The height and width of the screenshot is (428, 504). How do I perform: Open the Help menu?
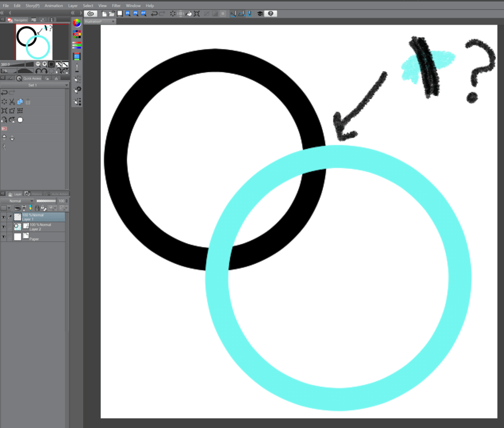tap(150, 5)
